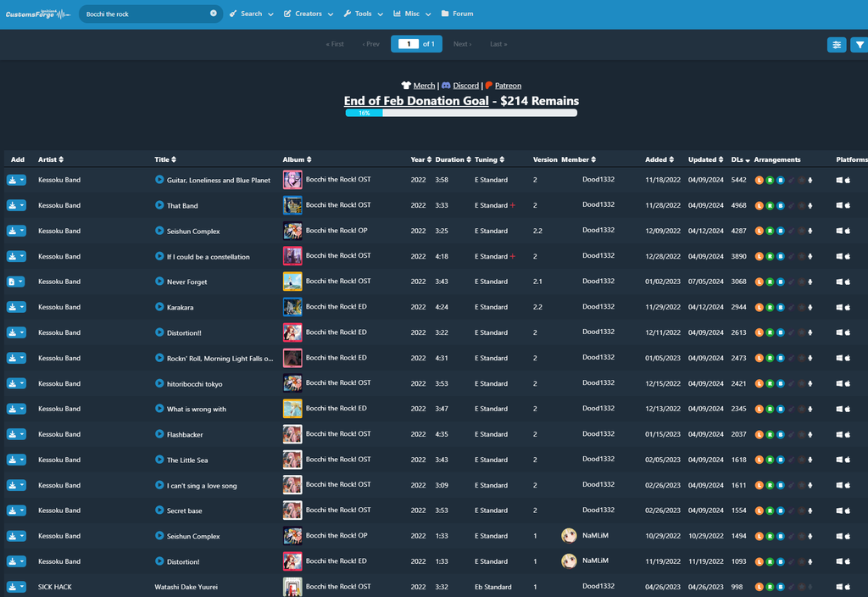
Task: Sort table by Member column
Action: coord(578,159)
